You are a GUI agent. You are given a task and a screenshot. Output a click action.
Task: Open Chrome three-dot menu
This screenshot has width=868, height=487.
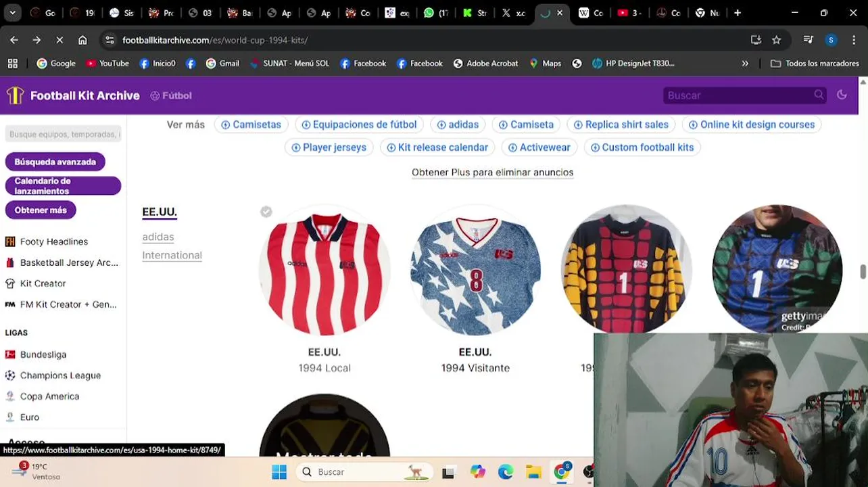pos(853,40)
